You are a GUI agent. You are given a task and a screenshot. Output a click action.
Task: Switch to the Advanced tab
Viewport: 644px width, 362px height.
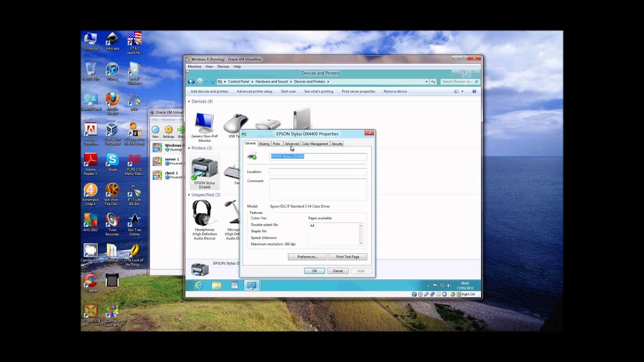pyautogui.click(x=292, y=144)
